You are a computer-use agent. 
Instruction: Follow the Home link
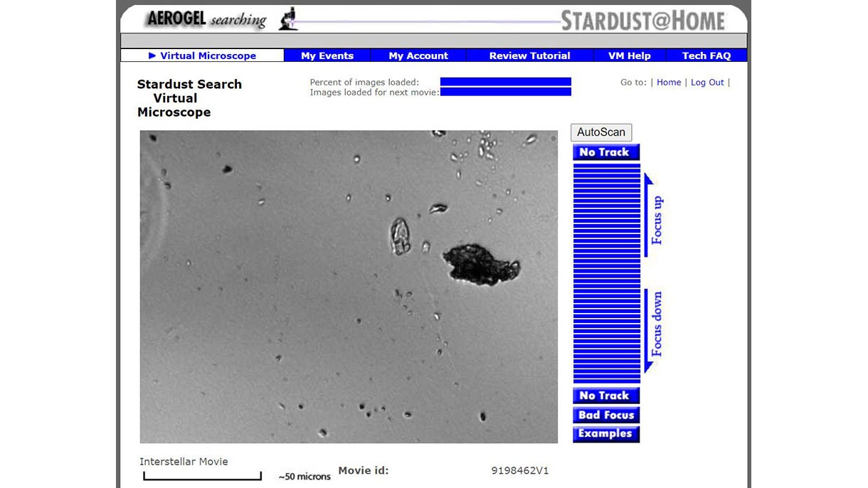pyautogui.click(x=669, y=83)
